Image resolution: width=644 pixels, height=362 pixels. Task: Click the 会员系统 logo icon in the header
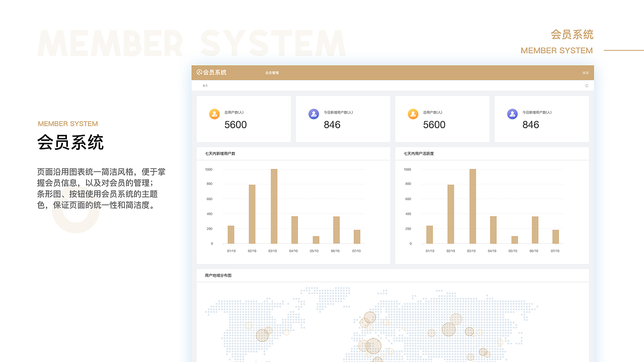pyautogui.click(x=199, y=72)
